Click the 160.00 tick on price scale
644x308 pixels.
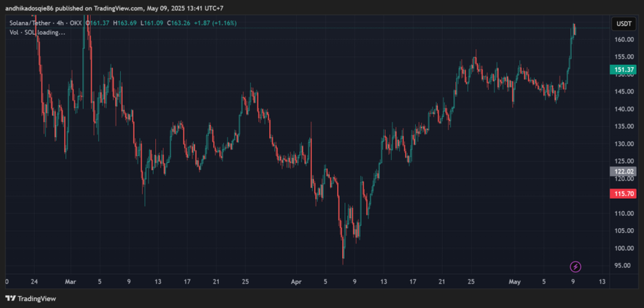[623, 39]
